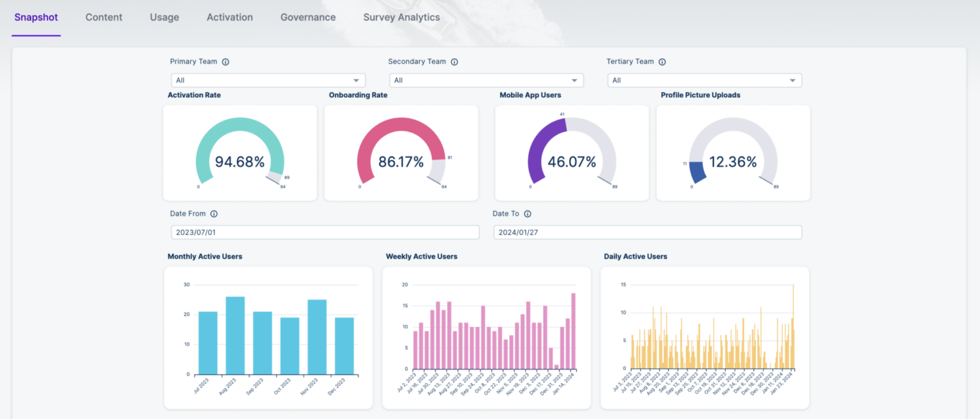Image resolution: width=980 pixels, height=419 pixels.
Task: Click the info icon next to Date From
Action: [214, 213]
